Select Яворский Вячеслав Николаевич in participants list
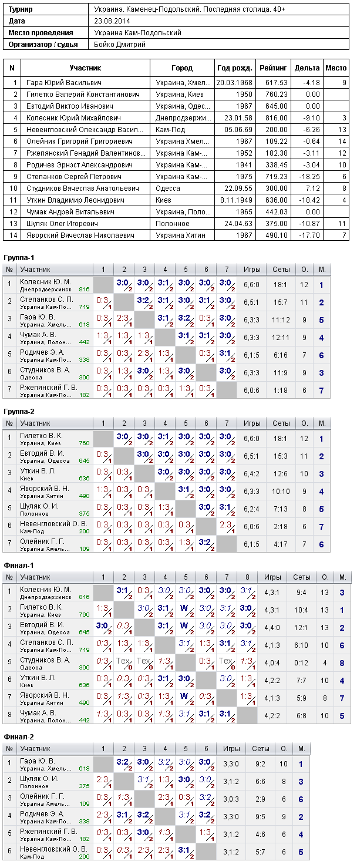 (80, 235)
